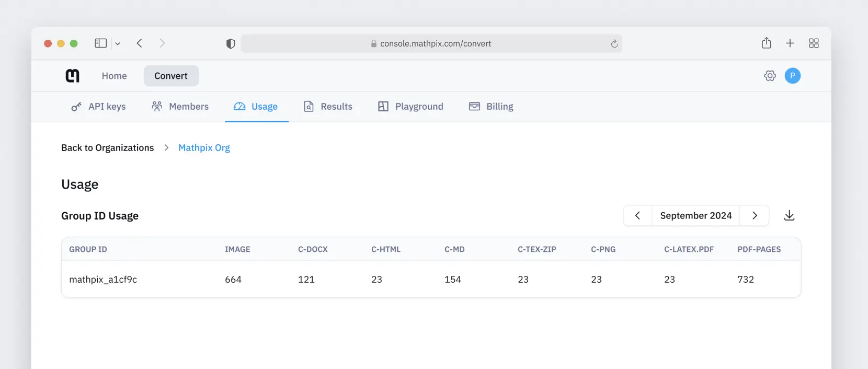This screenshot has width=868, height=369.
Task: Click Back to Organizations link
Action: (108, 148)
